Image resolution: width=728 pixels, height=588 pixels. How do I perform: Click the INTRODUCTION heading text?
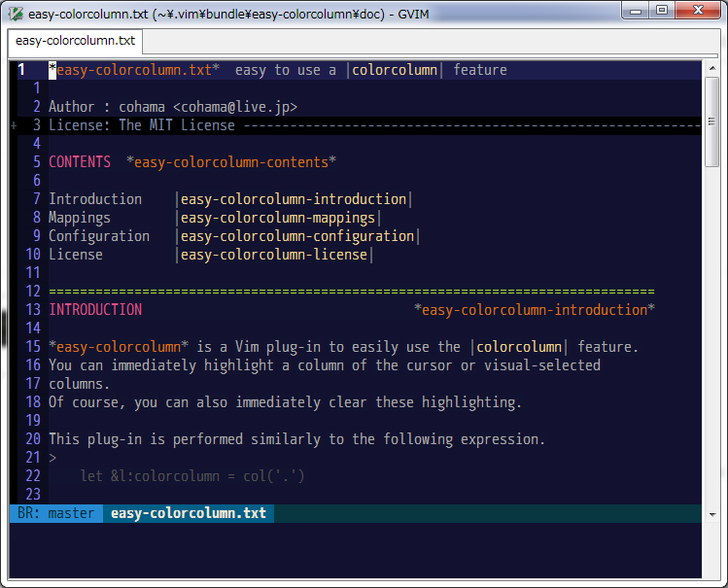95,310
